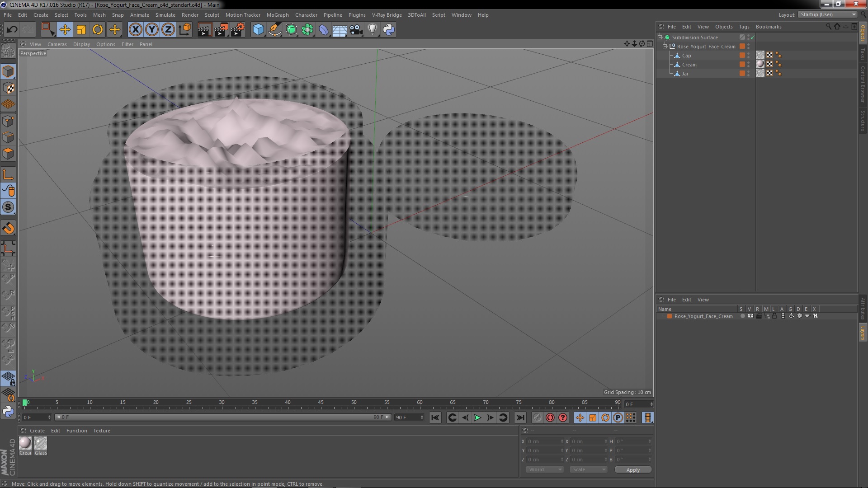The width and height of the screenshot is (868, 488).
Task: Collapse the Rose_Yogurt_Face_Cream tree node
Action: [665, 47]
